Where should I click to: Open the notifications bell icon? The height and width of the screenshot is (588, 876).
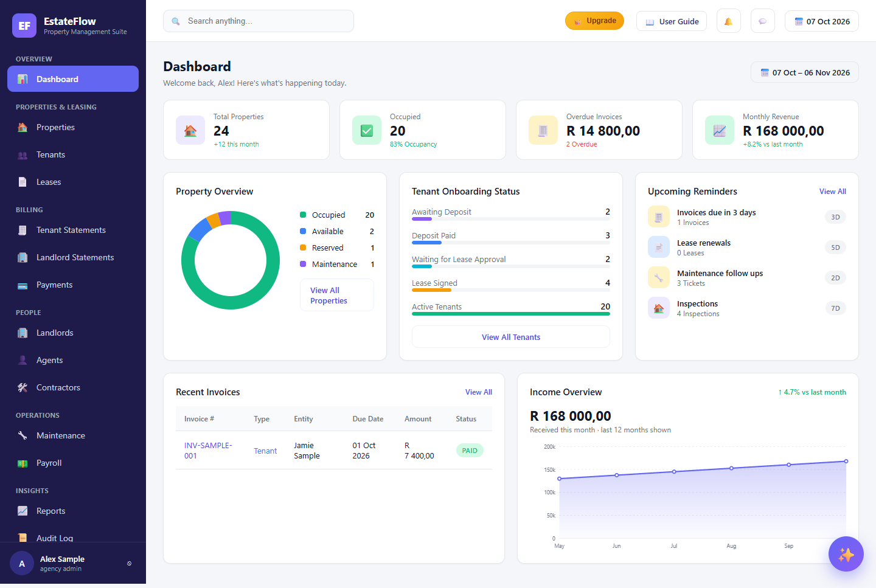728,21
